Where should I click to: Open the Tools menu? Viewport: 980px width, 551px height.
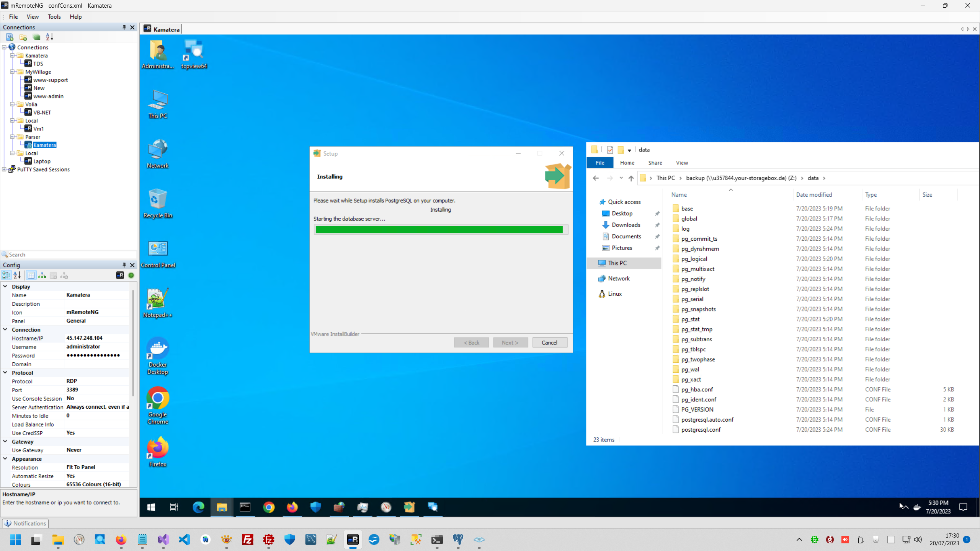click(x=54, y=17)
